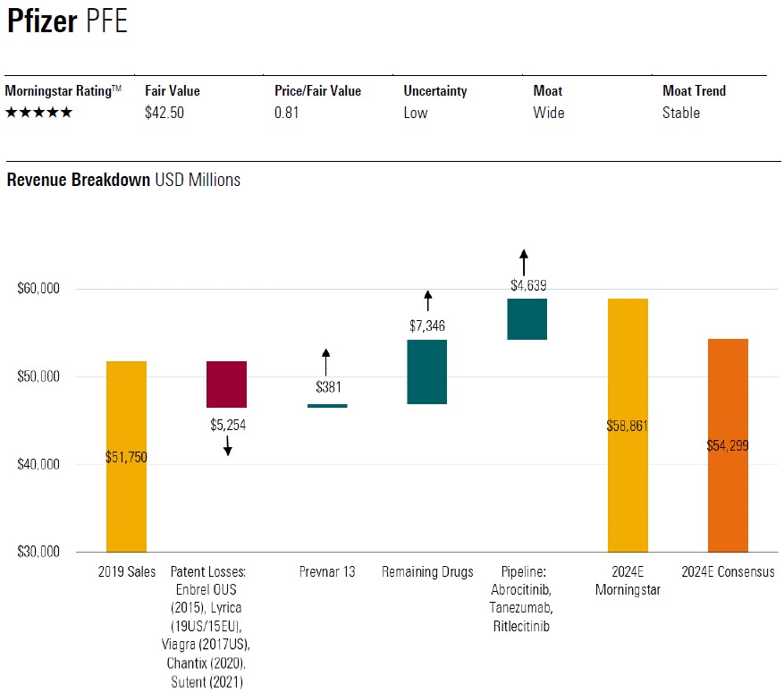The width and height of the screenshot is (784, 693).
Task: Click the $60,000 axis label
Action: coord(38,289)
